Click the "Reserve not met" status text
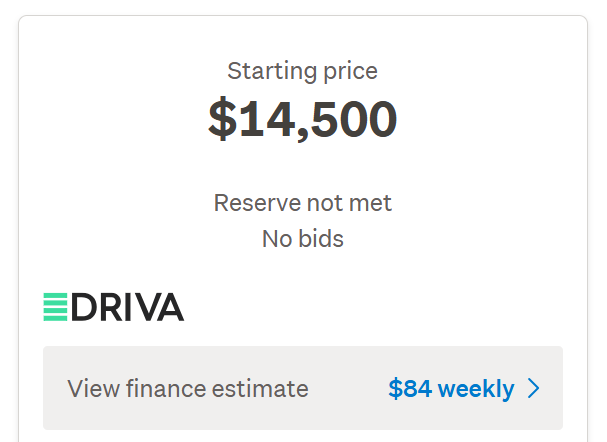Screen dimensions: 607x442 [302, 203]
